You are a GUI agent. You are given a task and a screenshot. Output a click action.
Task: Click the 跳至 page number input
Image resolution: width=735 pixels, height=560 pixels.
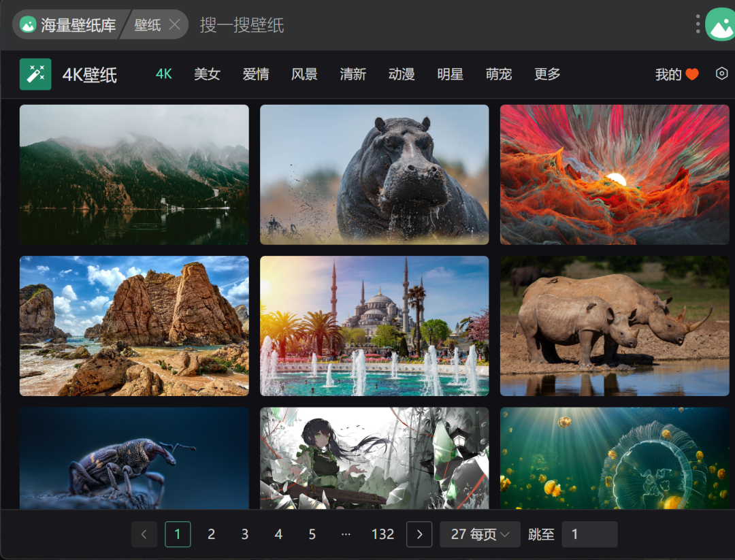click(x=589, y=534)
